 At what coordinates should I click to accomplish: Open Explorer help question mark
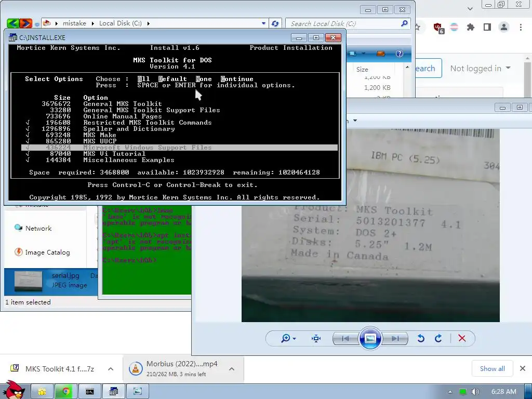(x=400, y=54)
